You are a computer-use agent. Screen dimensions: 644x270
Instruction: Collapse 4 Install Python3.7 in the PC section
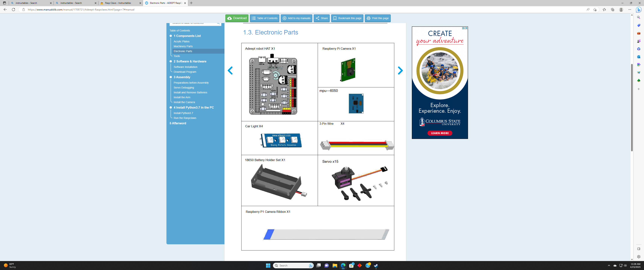tap(171, 107)
